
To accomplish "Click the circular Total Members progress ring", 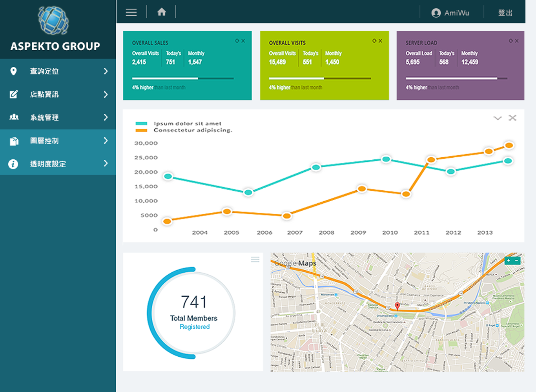I will click(191, 313).
